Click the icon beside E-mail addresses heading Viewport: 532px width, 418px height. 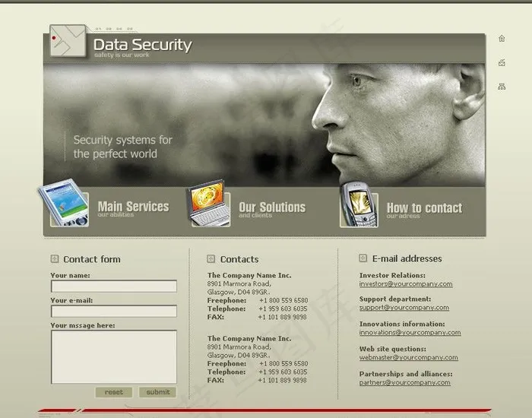tap(363, 259)
